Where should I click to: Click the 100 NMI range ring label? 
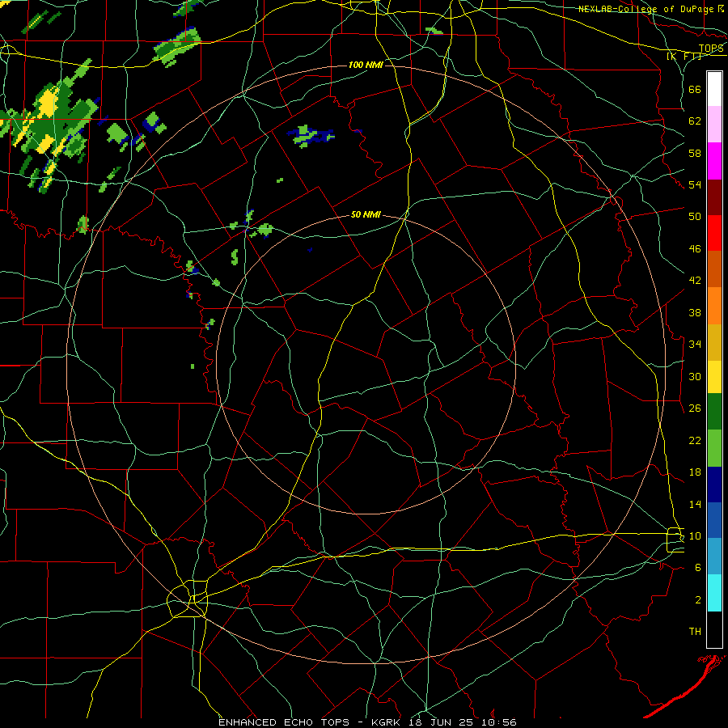point(366,65)
